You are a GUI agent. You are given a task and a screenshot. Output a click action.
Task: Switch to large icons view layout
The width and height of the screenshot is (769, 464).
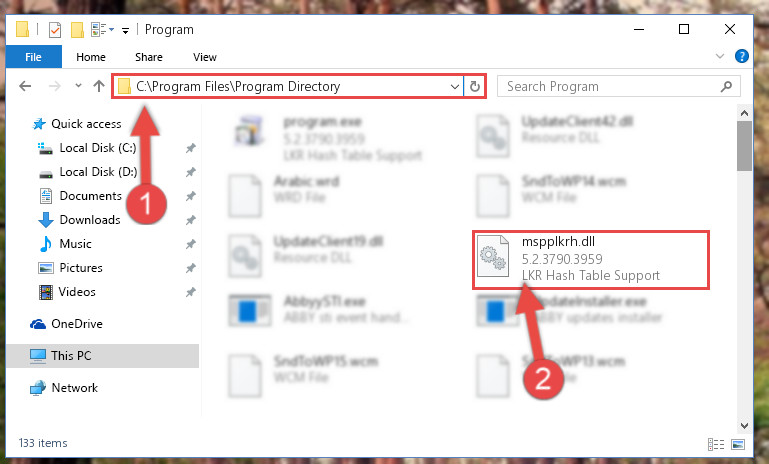click(738, 444)
